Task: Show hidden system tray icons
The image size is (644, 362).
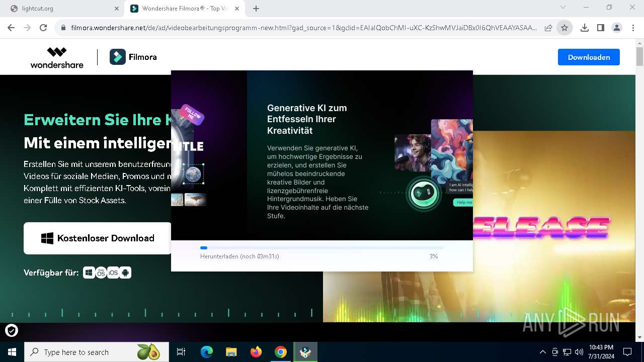Action: point(542,352)
